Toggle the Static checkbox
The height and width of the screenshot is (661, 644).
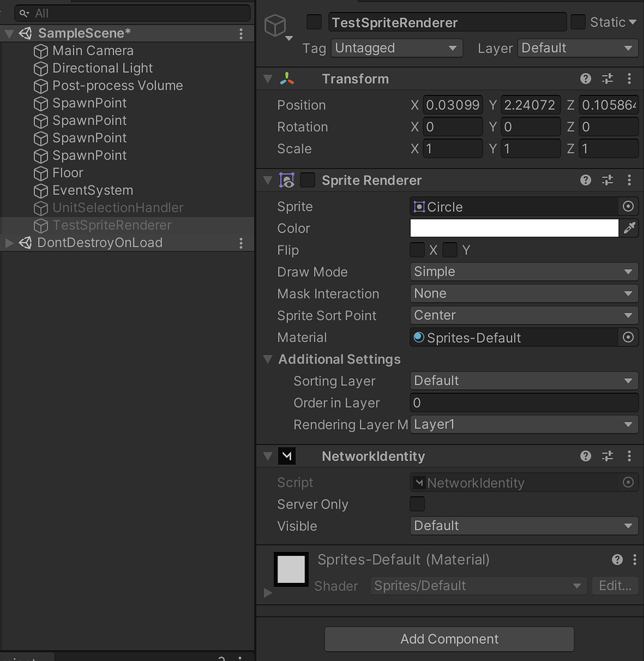pyautogui.click(x=578, y=22)
